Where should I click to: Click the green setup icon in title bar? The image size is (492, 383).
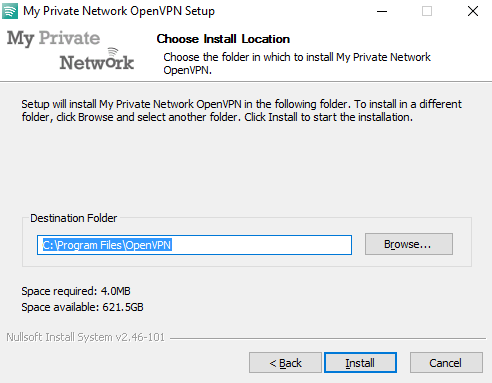(10, 11)
